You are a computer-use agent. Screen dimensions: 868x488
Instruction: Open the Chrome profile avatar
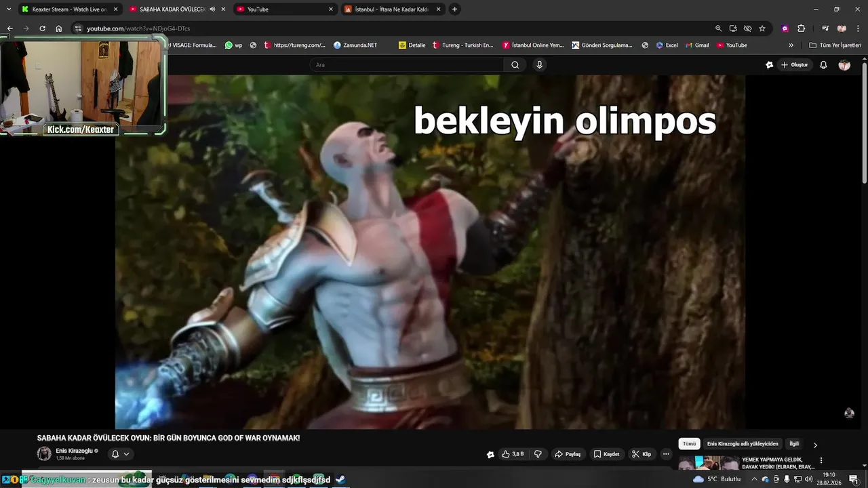pyautogui.click(x=842, y=28)
